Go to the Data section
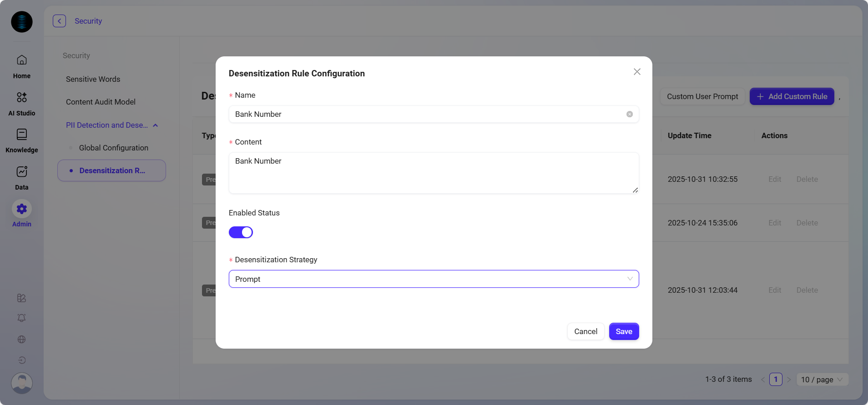 tap(21, 172)
